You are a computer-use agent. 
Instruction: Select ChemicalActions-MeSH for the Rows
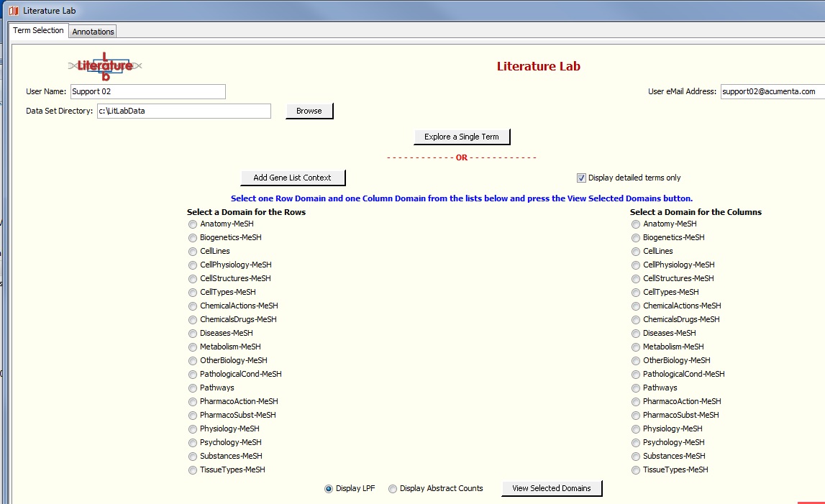tap(193, 306)
